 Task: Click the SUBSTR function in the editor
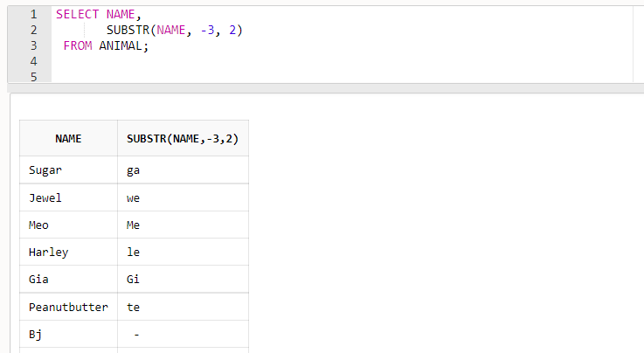[128, 30]
